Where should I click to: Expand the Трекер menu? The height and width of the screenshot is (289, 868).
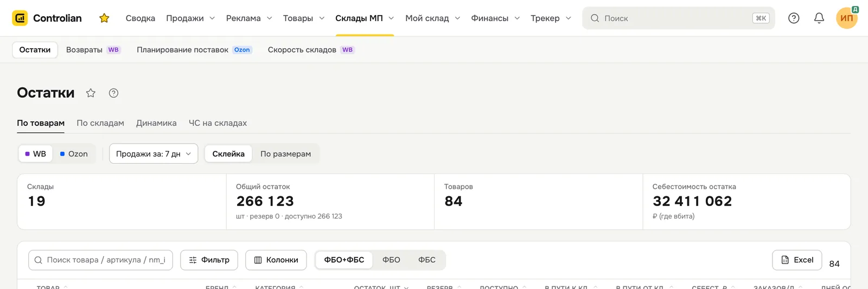click(551, 18)
